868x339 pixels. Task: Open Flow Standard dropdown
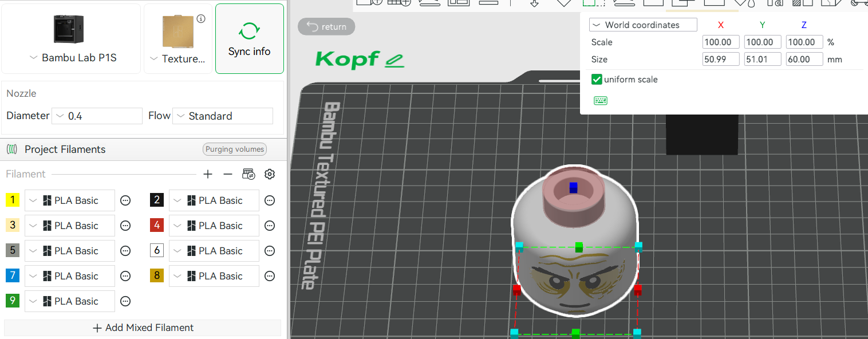tap(223, 116)
